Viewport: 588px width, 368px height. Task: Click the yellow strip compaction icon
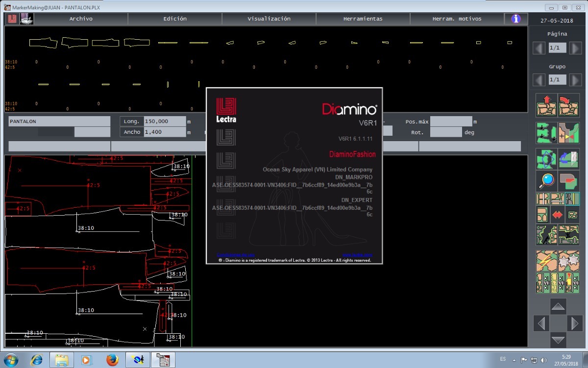pos(558,283)
